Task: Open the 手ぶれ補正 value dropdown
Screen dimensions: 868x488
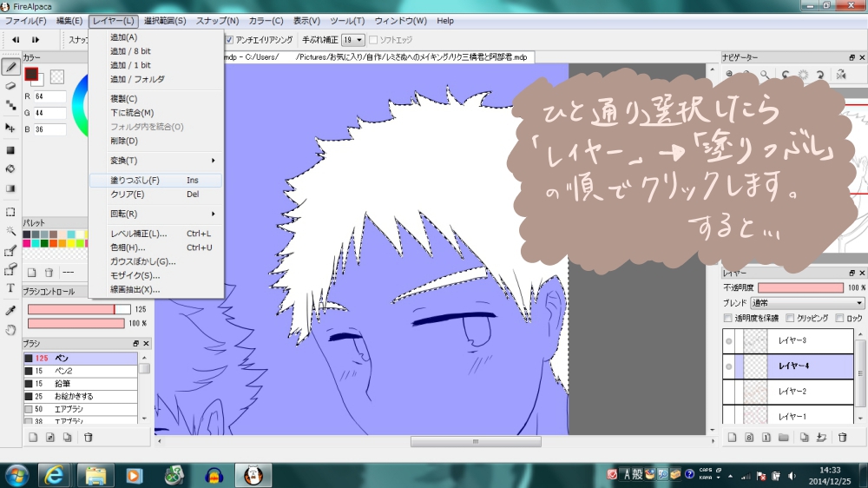Action: pyautogui.click(x=352, y=40)
